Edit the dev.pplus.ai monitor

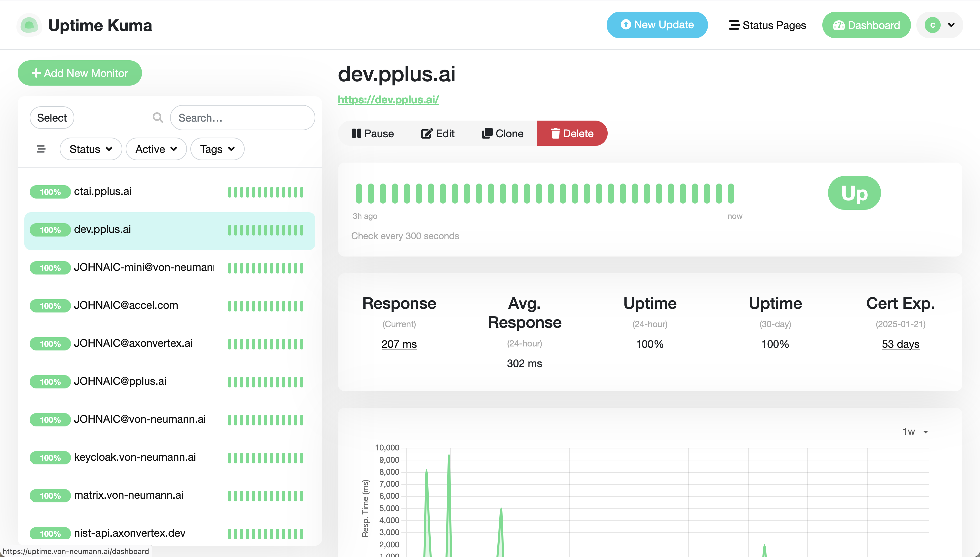(x=437, y=134)
